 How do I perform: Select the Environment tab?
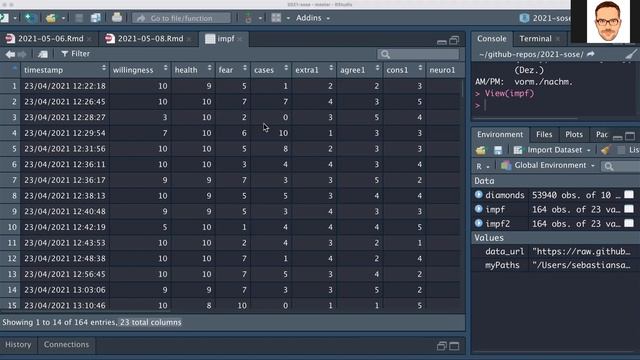click(x=500, y=134)
